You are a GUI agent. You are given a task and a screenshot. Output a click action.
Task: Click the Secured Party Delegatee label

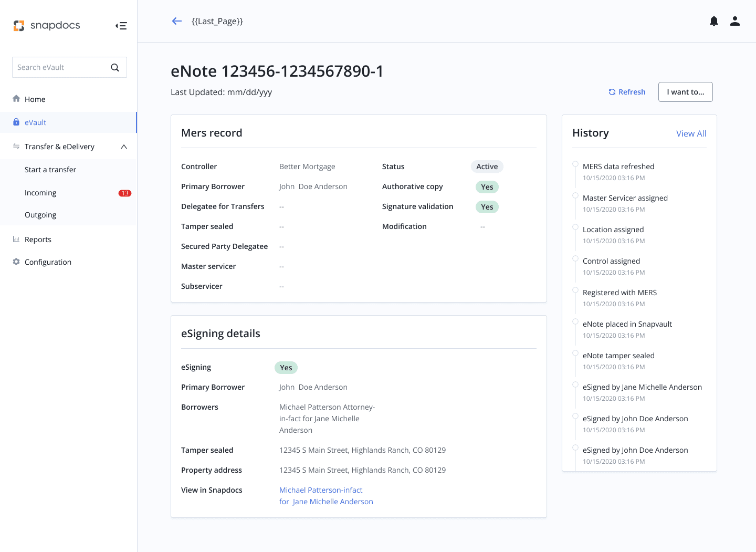pos(224,246)
